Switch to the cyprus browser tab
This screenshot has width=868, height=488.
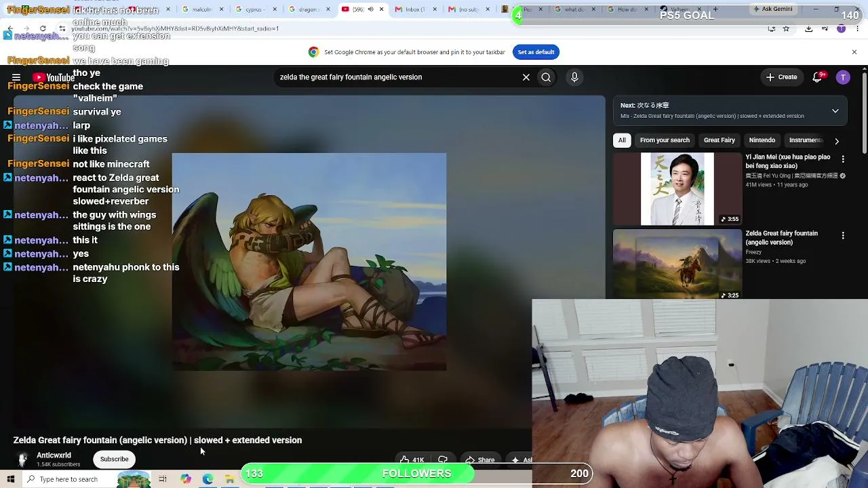[x=254, y=9]
